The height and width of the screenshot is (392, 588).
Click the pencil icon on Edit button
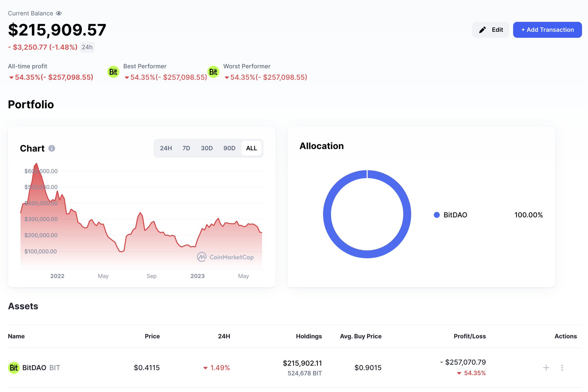point(483,30)
